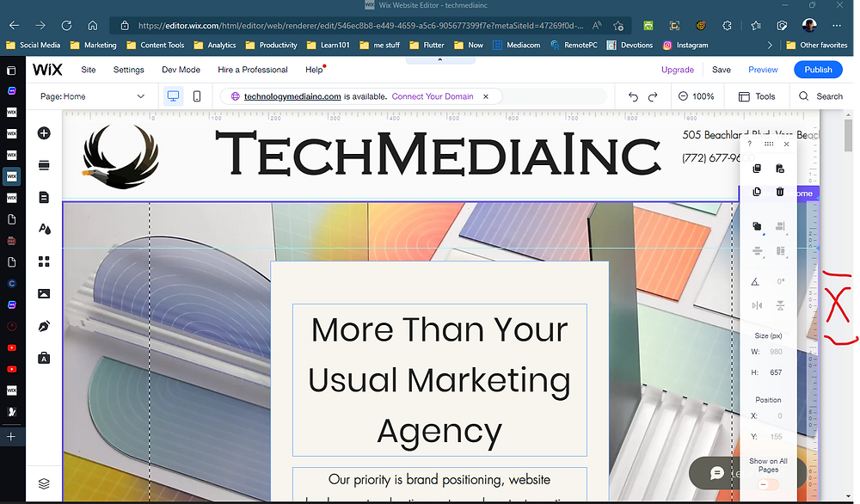Click the Redo arrow

pos(653,96)
